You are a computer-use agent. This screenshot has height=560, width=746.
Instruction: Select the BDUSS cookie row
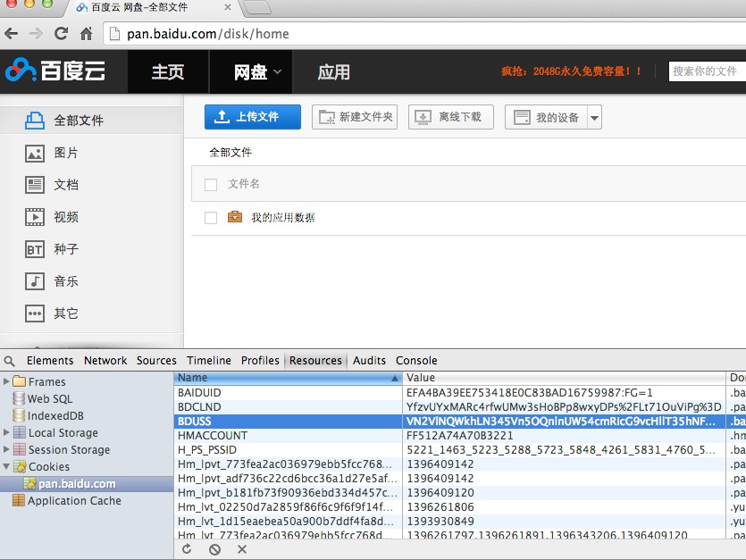coord(460,421)
